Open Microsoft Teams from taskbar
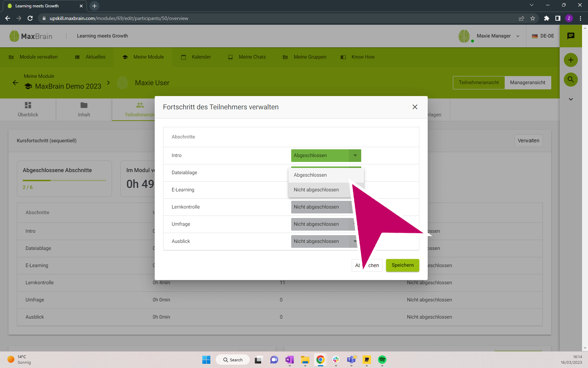 (351, 360)
